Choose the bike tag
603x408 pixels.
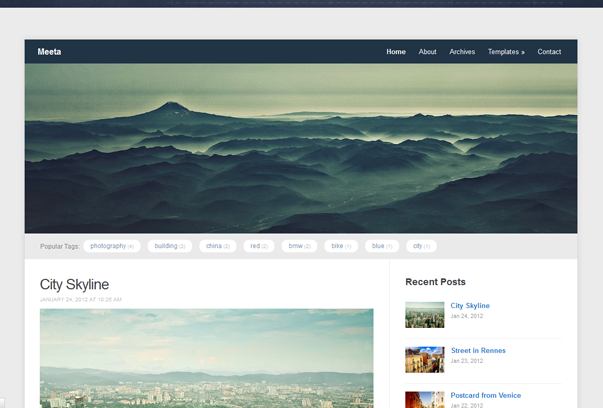point(341,246)
